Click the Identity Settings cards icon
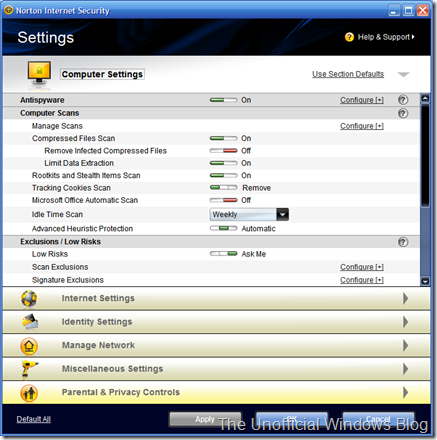This screenshot has height=440, width=437. 30,322
